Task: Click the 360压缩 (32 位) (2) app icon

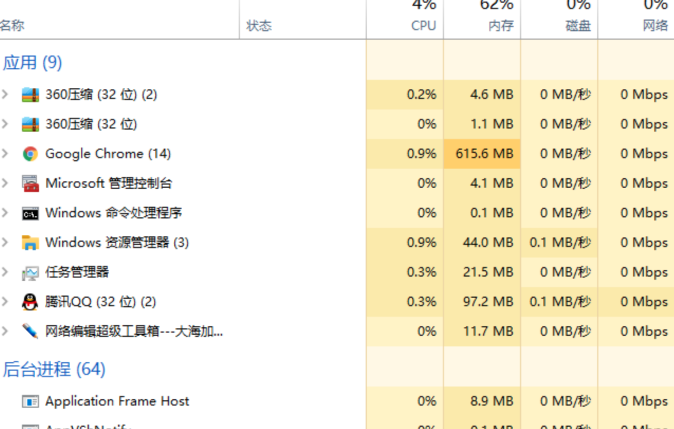Action: pos(30,95)
